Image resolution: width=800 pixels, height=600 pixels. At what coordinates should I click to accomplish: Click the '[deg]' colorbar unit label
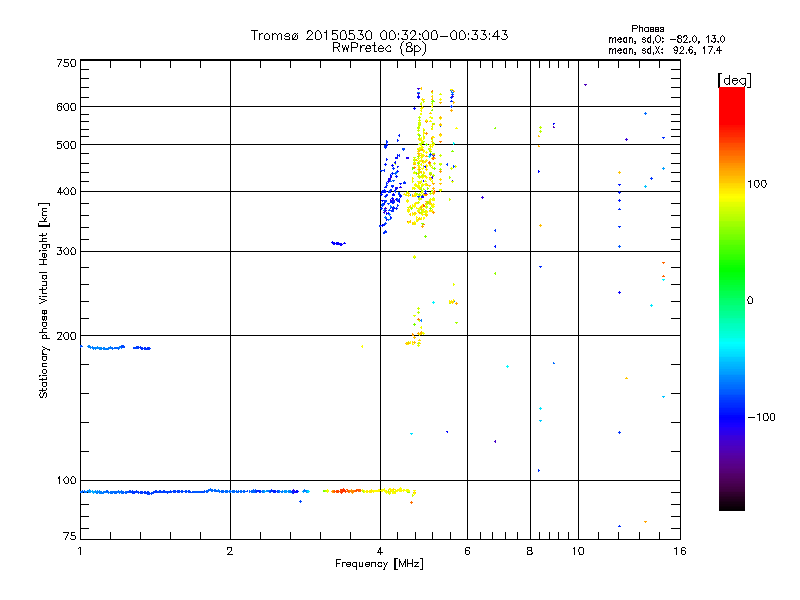(x=734, y=81)
